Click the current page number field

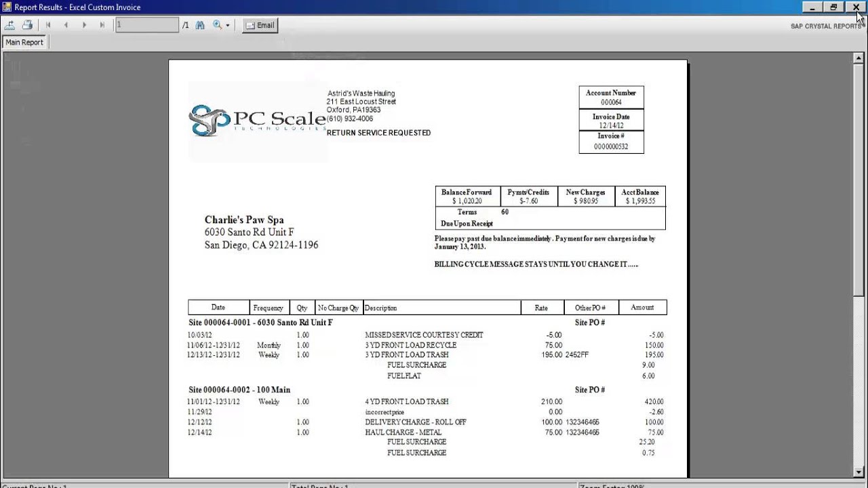(147, 25)
